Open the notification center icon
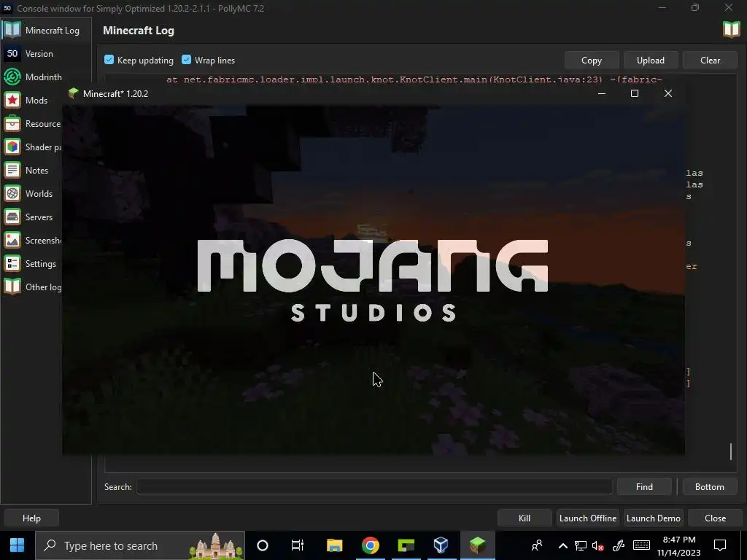The width and height of the screenshot is (747, 560). pos(720,545)
